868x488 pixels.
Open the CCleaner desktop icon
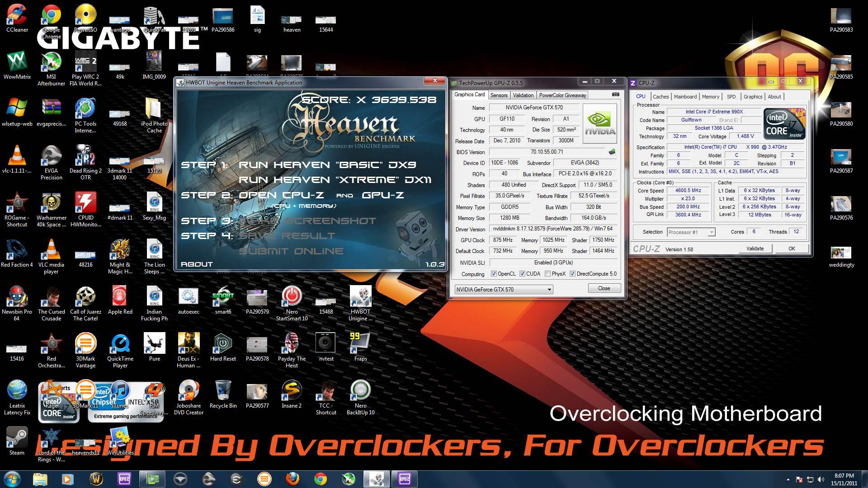(x=17, y=19)
